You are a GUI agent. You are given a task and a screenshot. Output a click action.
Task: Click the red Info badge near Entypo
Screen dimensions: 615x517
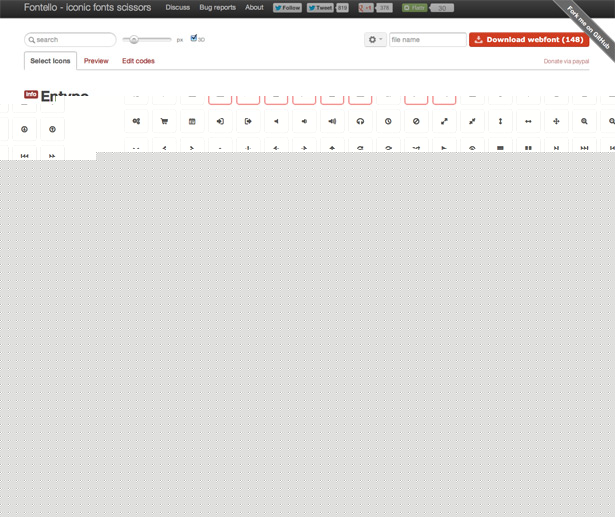(31, 94)
